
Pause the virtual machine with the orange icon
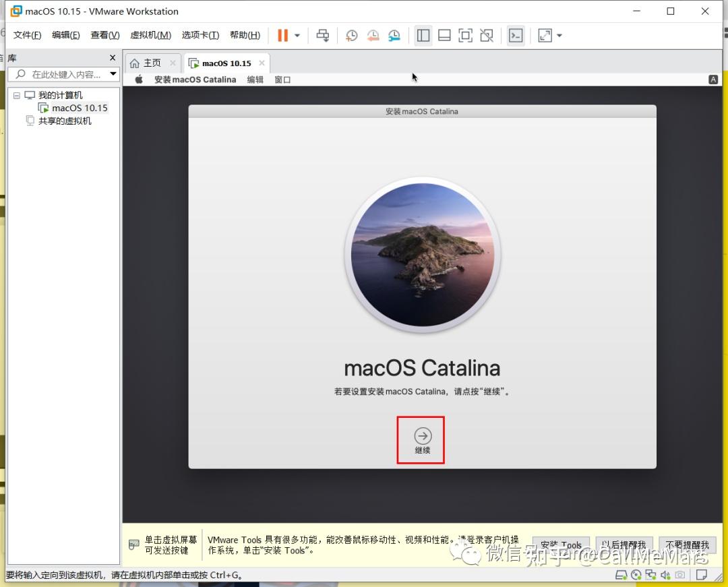tap(282, 35)
